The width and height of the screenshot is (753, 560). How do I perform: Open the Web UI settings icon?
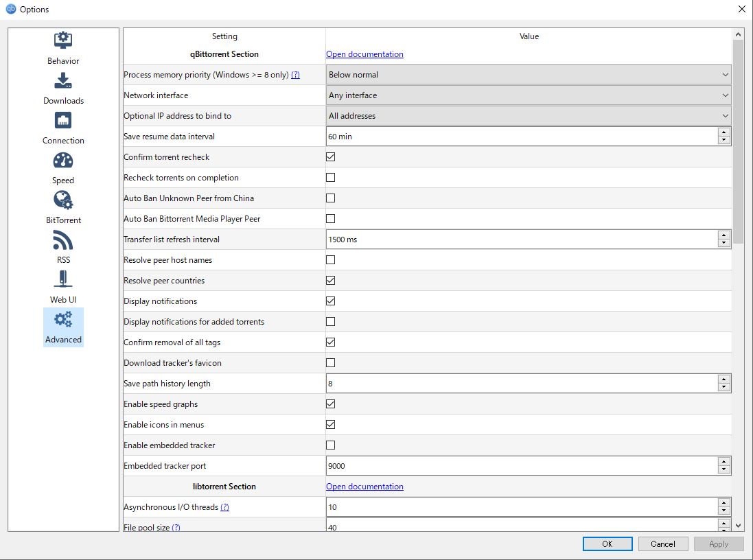(63, 279)
